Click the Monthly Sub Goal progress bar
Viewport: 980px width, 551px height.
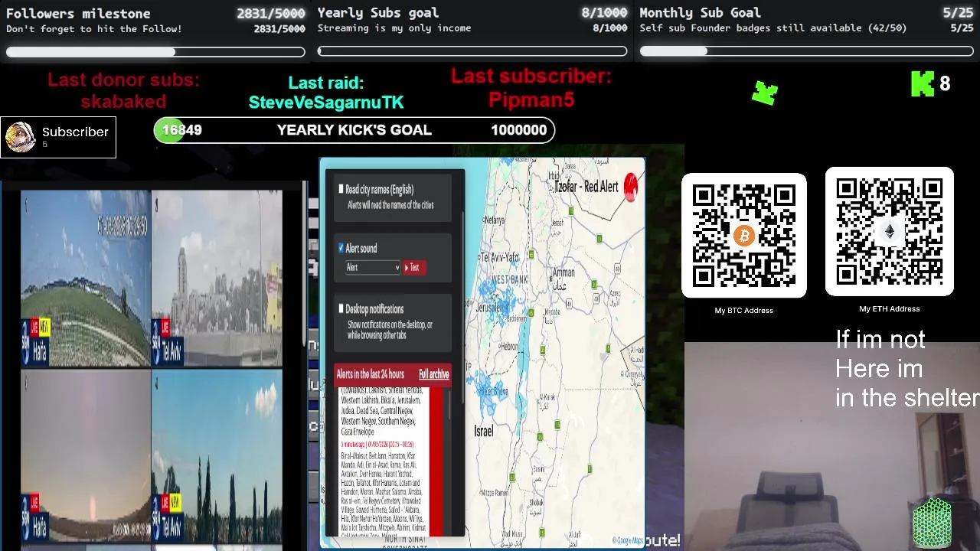pyautogui.click(x=806, y=51)
